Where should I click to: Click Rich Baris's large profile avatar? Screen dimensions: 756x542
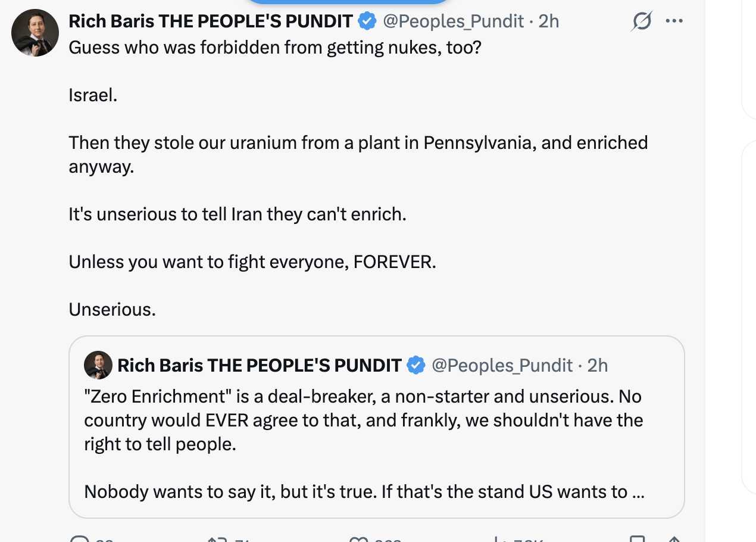tap(35, 33)
